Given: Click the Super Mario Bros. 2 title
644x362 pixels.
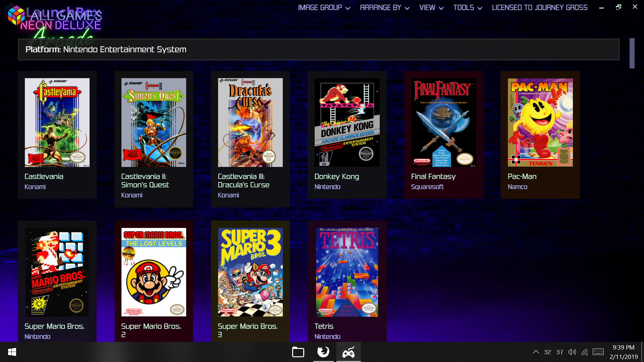Looking at the screenshot, I should [151, 330].
